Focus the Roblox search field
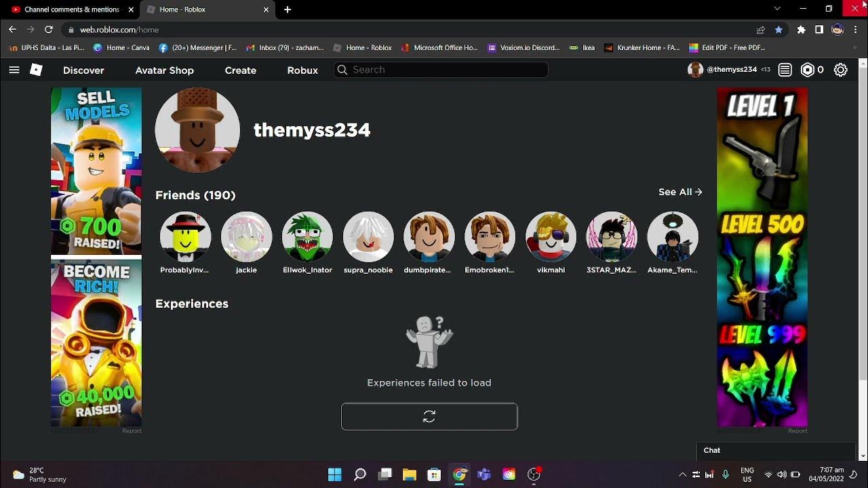The width and height of the screenshot is (868, 488). 441,70
